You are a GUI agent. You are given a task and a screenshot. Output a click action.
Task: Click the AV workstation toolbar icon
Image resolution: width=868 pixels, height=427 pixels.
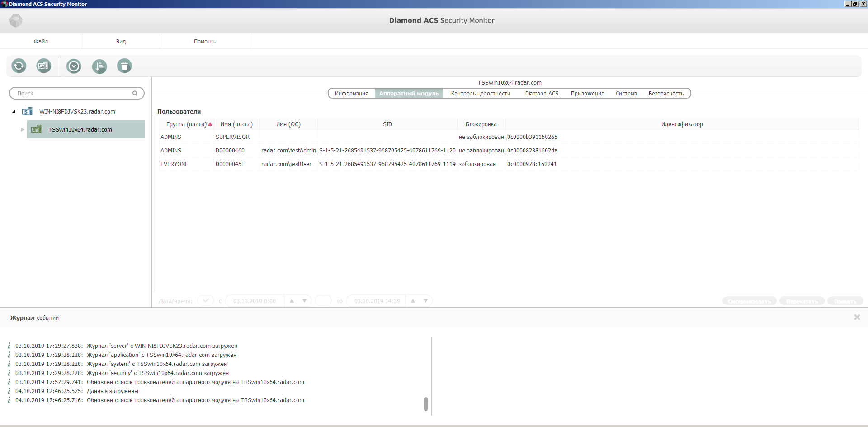coord(44,66)
